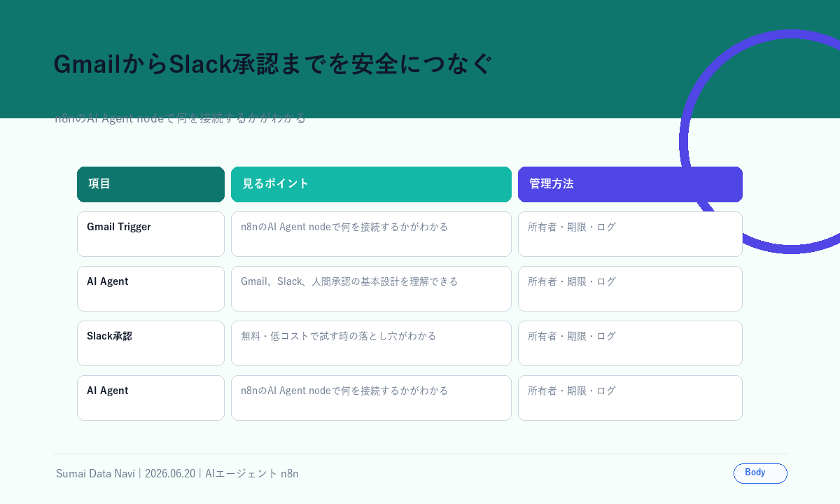The image size is (840, 504).
Task: Click the Body pill label in the footer
Action: (x=760, y=473)
